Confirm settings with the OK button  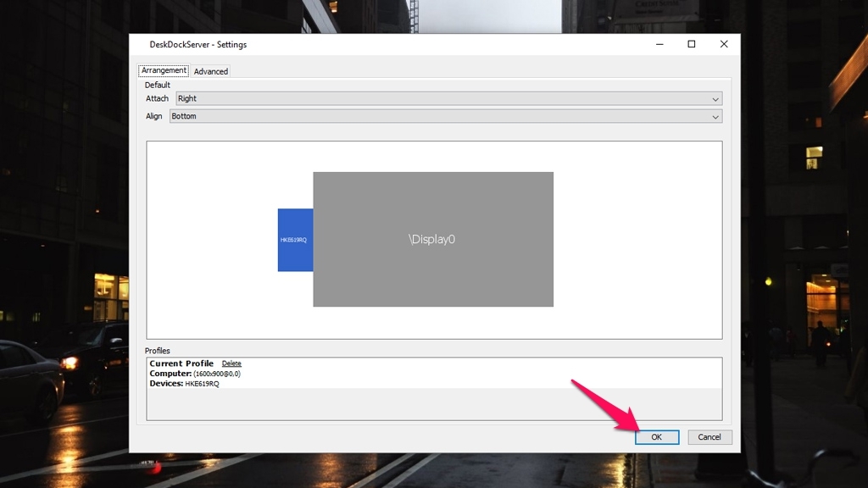coord(657,437)
